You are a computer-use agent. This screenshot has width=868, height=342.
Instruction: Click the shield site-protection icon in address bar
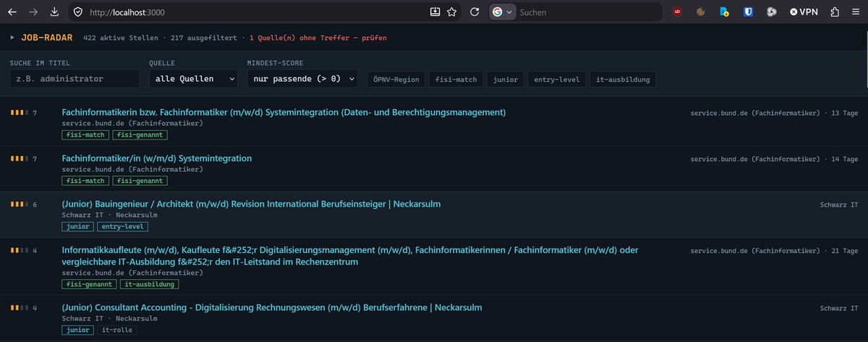(78, 12)
